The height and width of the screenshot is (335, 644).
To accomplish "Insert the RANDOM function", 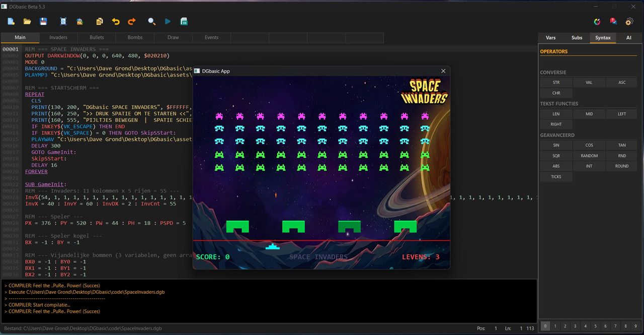I will 589,156.
